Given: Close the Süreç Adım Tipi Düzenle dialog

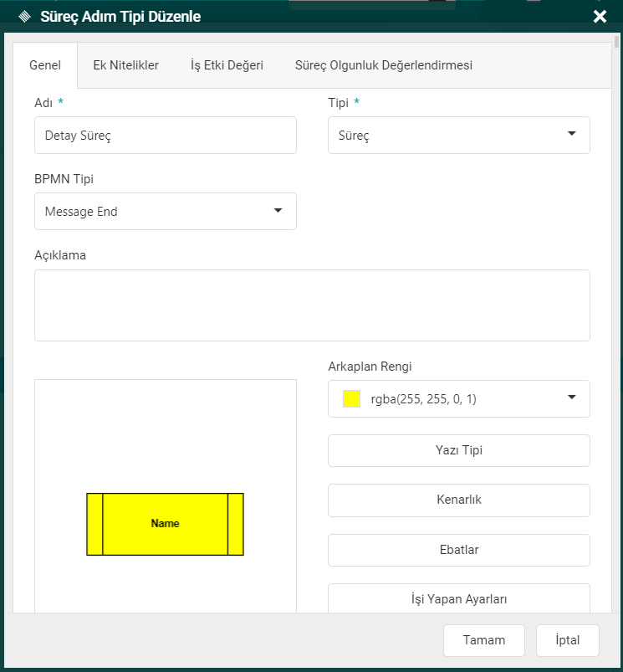Looking at the screenshot, I should pyautogui.click(x=600, y=16).
